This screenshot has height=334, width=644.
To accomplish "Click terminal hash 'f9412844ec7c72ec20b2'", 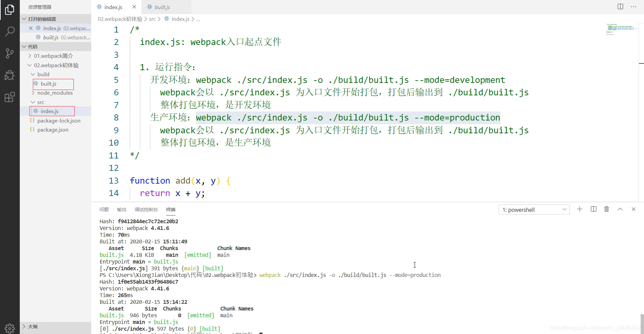I will coord(148,221).
